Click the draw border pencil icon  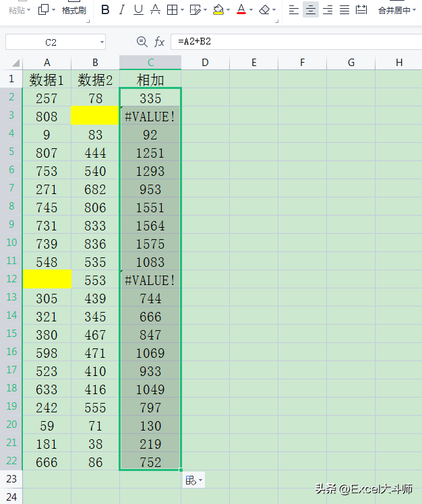point(195,10)
